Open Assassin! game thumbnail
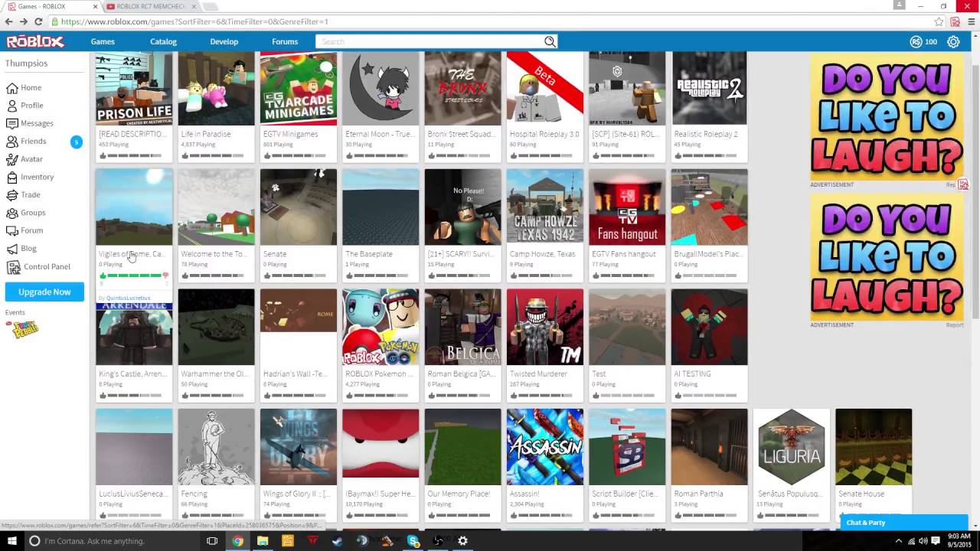The image size is (980, 551). pyautogui.click(x=545, y=447)
